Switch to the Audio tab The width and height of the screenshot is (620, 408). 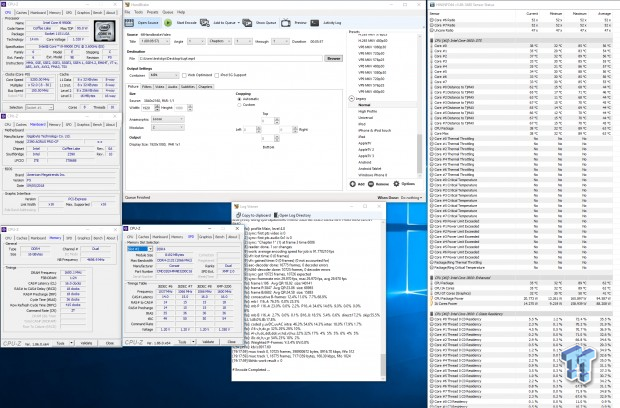point(172,87)
